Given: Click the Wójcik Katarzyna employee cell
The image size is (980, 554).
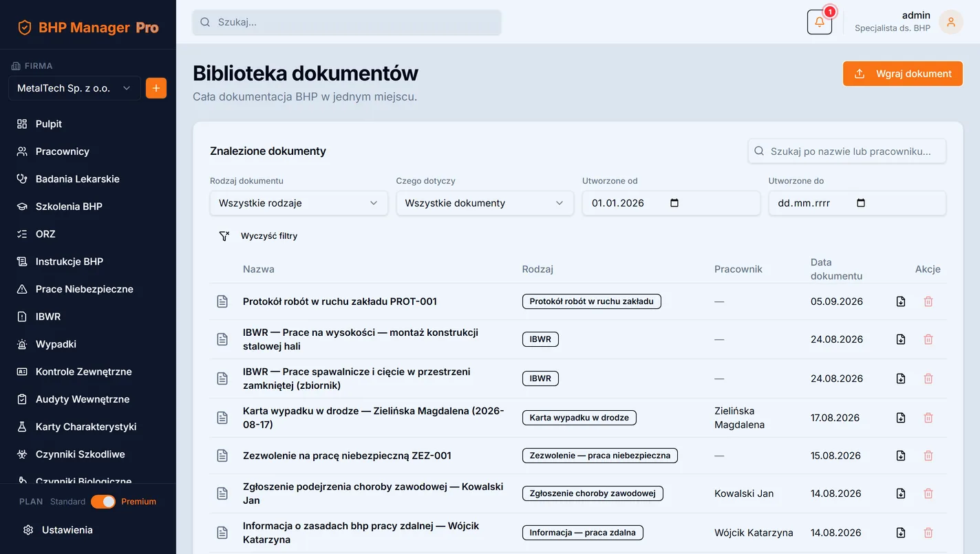Looking at the screenshot, I should coord(754,533).
